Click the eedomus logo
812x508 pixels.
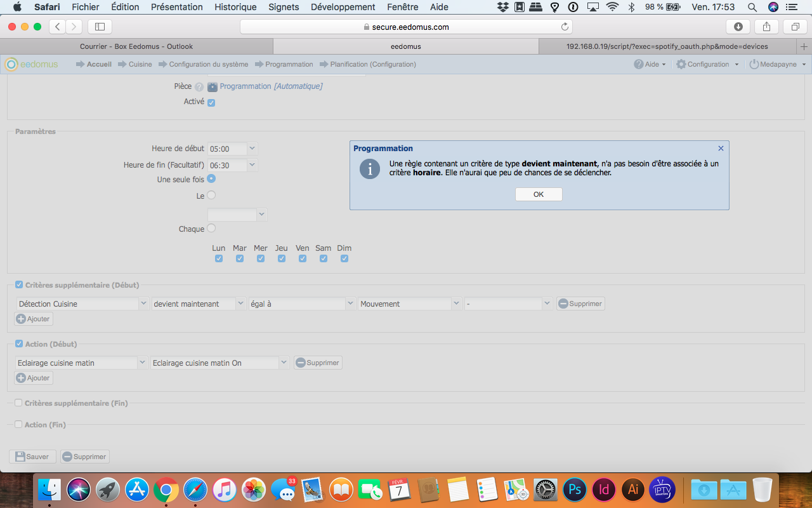coord(32,64)
